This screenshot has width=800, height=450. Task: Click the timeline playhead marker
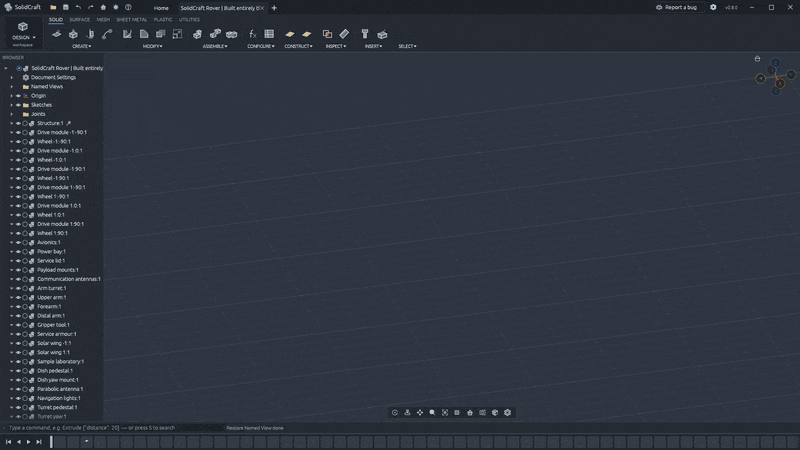point(51,442)
